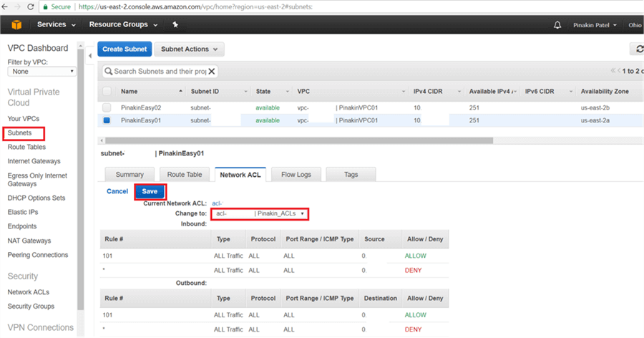644x338 pixels.
Task: Collapse the sidebar with the left arrow handle
Action: point(90,56)
